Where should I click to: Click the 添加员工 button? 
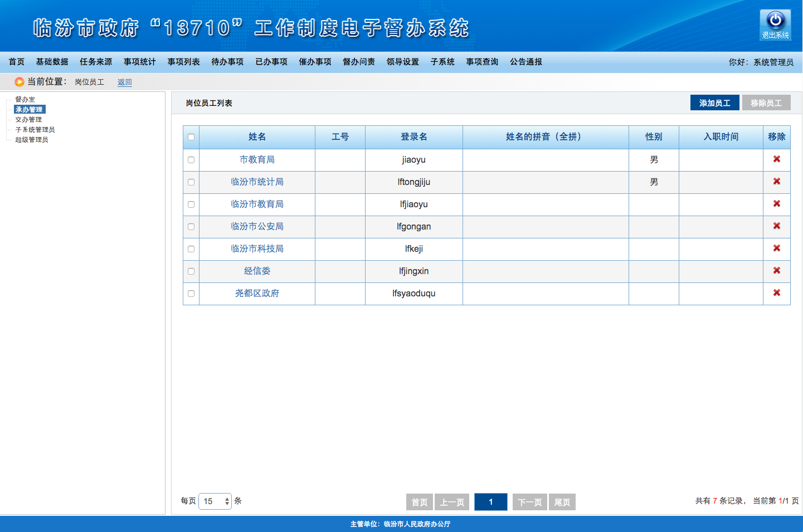tap(714, 103)
